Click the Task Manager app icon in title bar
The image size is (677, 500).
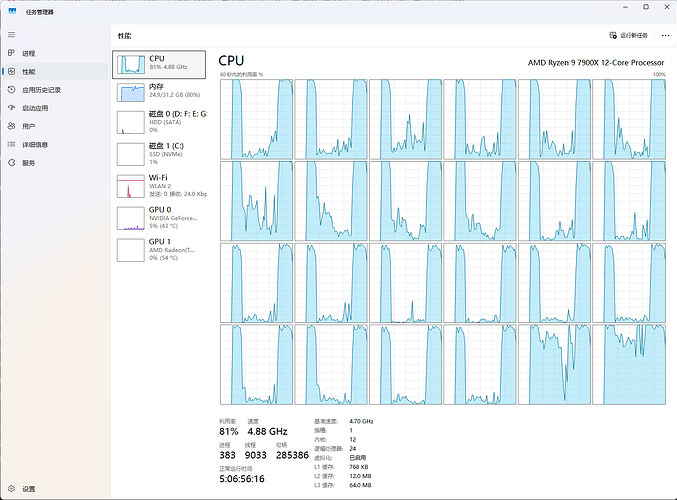[x=12, y=11]
